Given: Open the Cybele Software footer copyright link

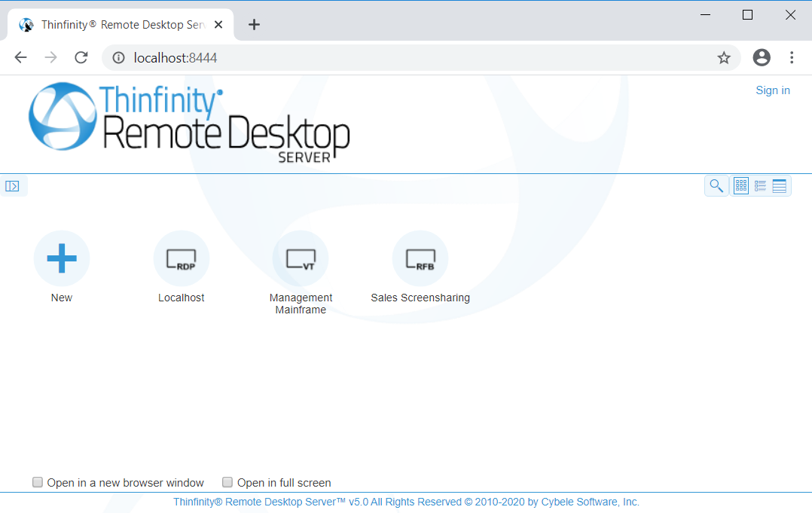Looking at the screenshot, I should 407,502.
